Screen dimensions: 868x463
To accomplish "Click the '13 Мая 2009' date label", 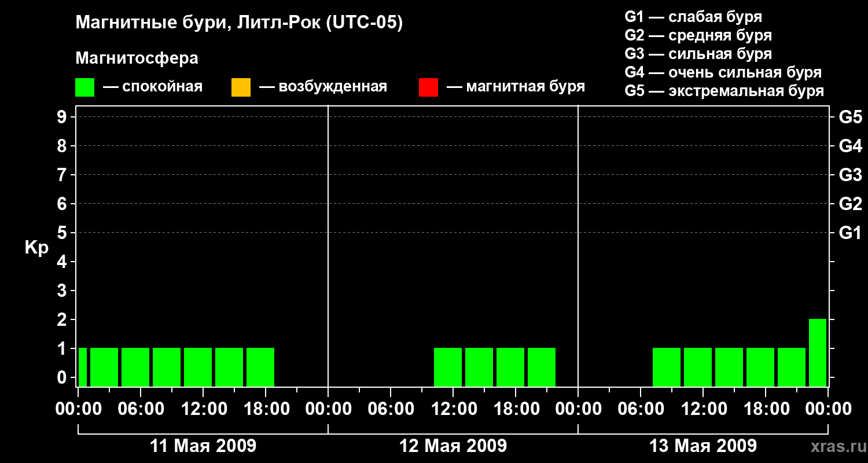I will (x=703, y=446).
